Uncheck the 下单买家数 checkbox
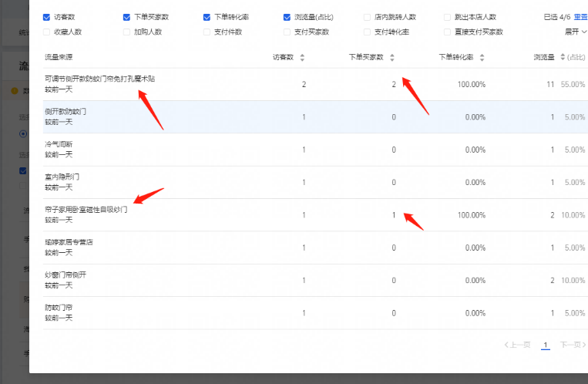Viewport: 588px width, 384px height. point(126,17)
